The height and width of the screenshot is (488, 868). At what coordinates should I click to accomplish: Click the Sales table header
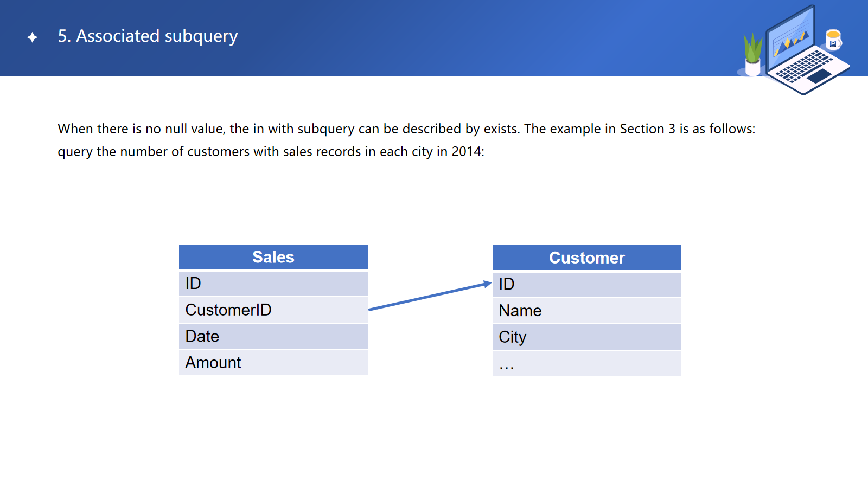click(273, 257)
